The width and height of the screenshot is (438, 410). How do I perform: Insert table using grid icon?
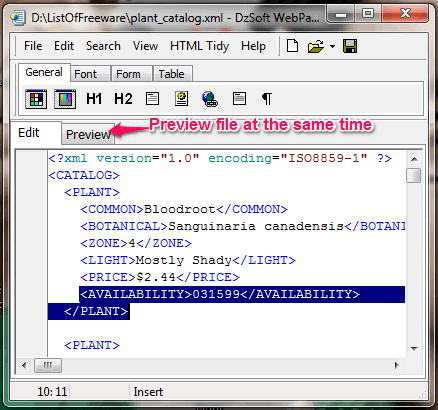[36, 99]
